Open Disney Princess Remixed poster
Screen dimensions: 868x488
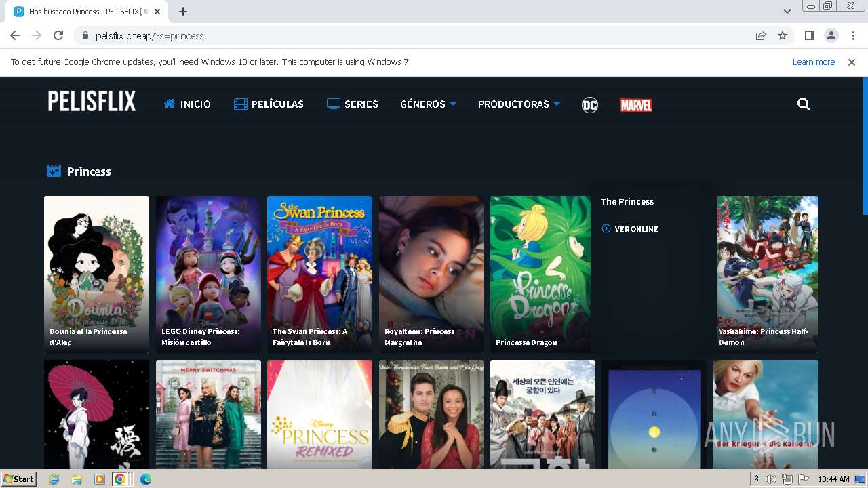coord(319,414)
